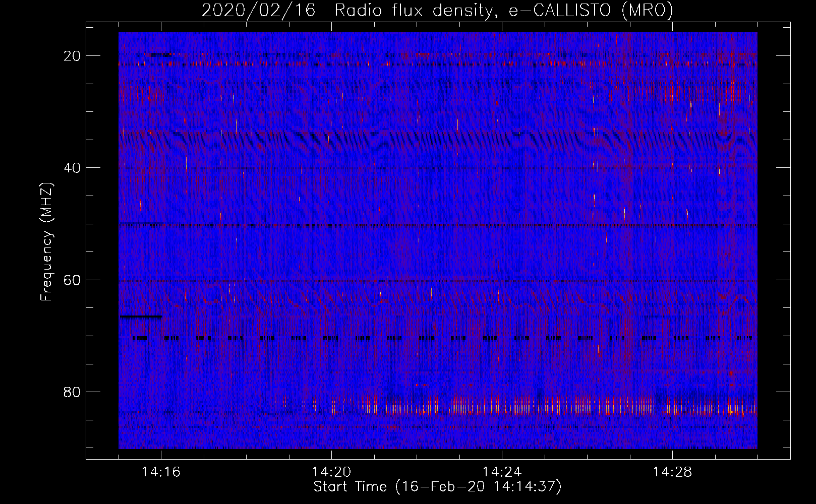Click the plot title "Radio flux density, e-CALLISTO (MRO)"
This screenshot has height=504, width=816.
point(504,10)
